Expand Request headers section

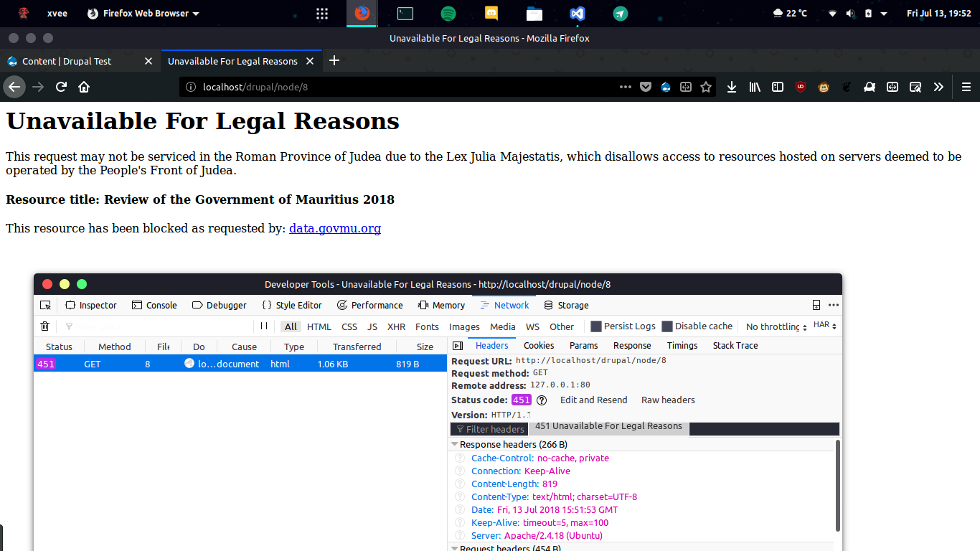tap(455, 548)
